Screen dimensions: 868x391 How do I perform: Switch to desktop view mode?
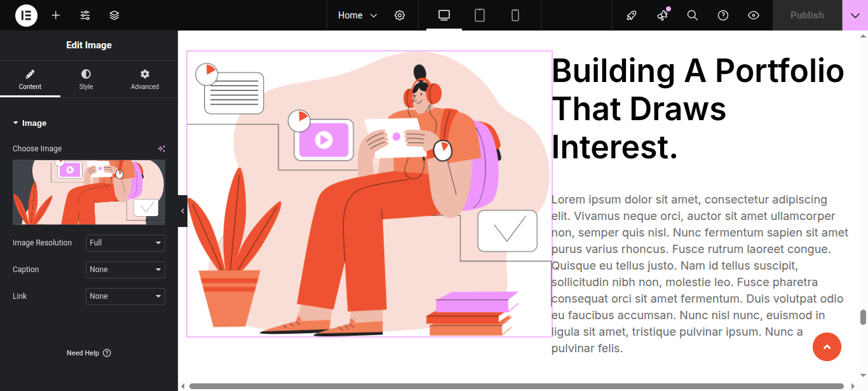(444, 15)
